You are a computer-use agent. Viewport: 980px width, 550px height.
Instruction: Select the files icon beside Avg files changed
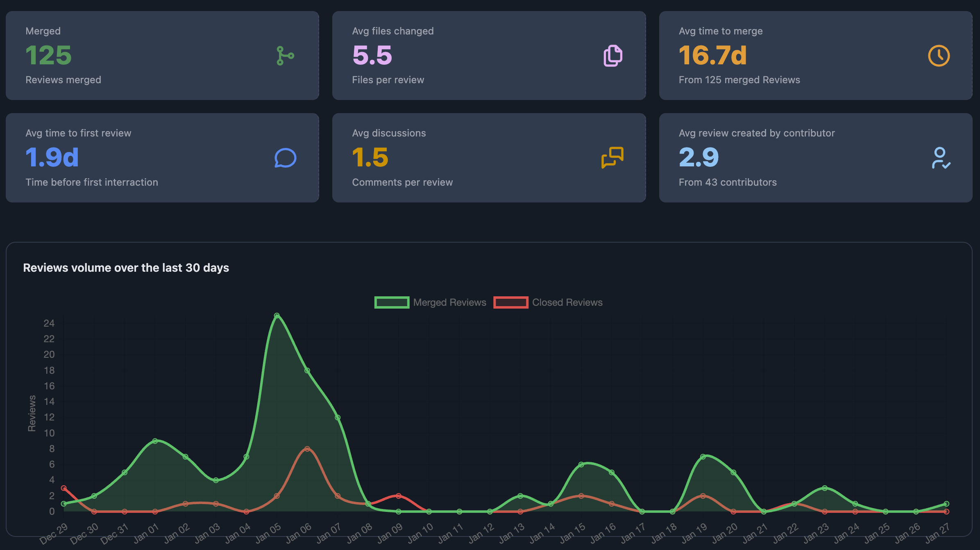[x=612, y=56]
